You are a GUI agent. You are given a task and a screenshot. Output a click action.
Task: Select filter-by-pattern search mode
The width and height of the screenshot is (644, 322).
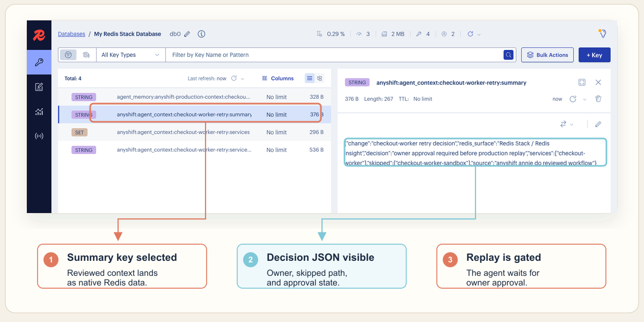click(x=68, y=55)
